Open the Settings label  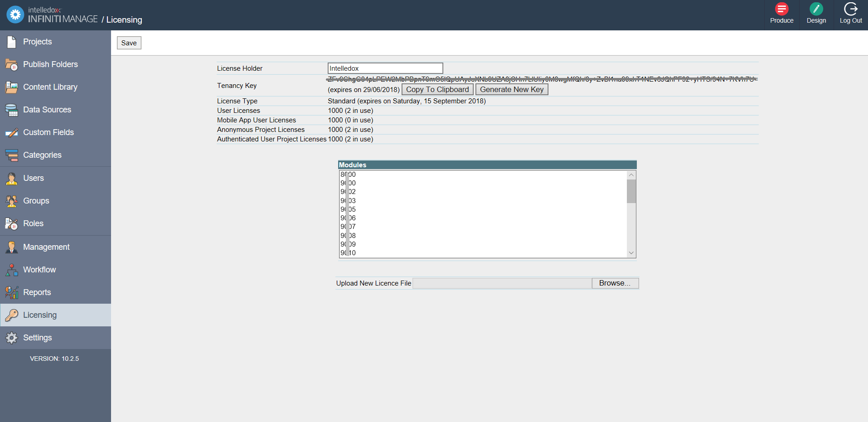[x=37, y=338]
